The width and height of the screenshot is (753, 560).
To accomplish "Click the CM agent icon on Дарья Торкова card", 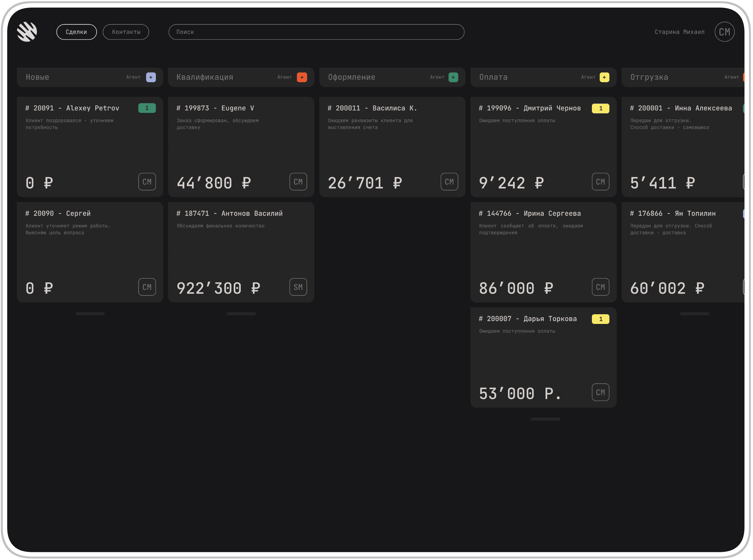I will [600, 392].
